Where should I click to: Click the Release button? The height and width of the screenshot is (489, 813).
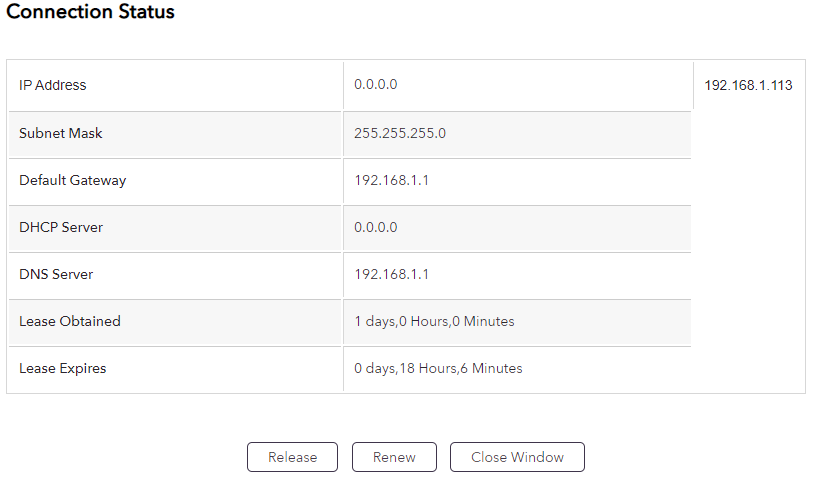[x=292, y=457]
